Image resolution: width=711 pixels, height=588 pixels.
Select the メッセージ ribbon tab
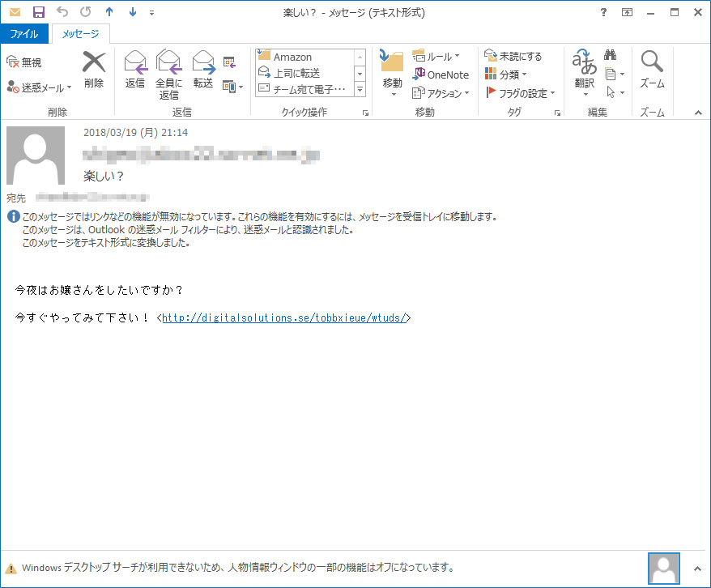[80, 34]
